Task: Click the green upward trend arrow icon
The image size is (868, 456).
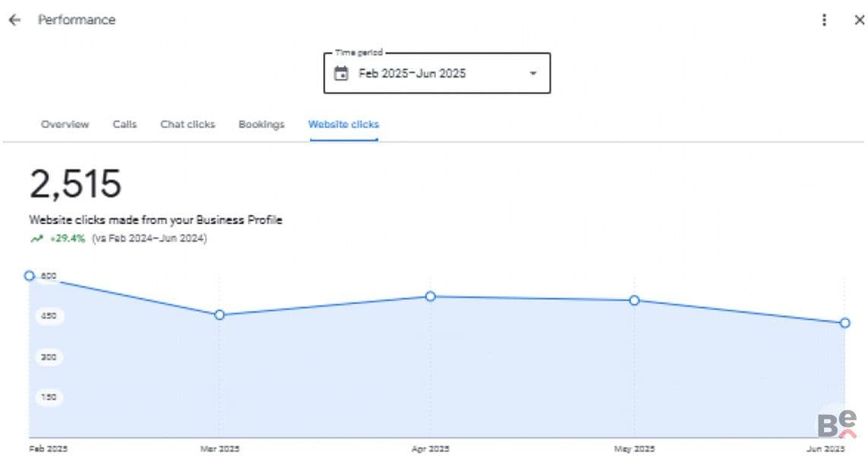Action: coord(36,239)
